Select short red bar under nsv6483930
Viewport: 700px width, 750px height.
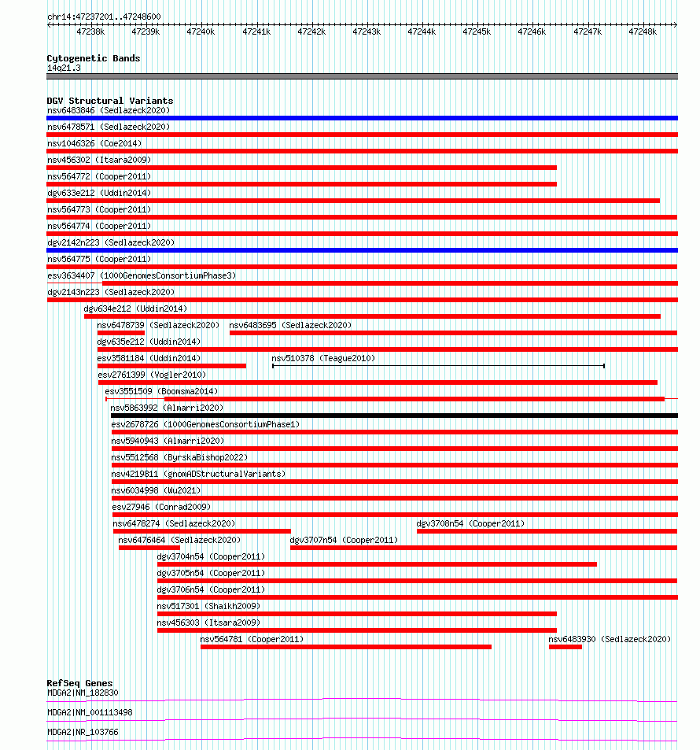click(x=566, y=647)
